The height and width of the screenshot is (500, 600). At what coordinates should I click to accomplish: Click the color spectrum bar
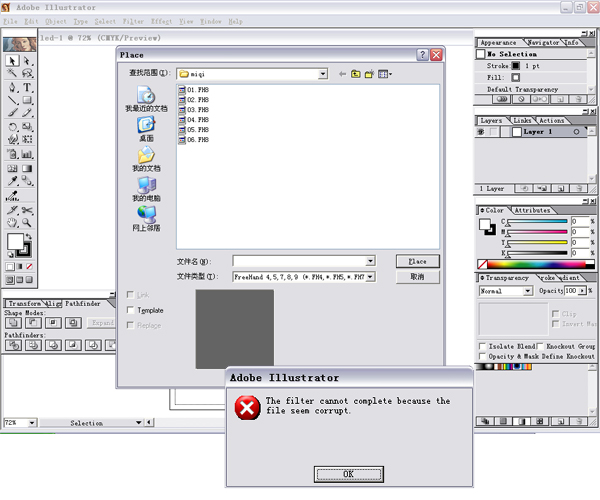point(536,264)
